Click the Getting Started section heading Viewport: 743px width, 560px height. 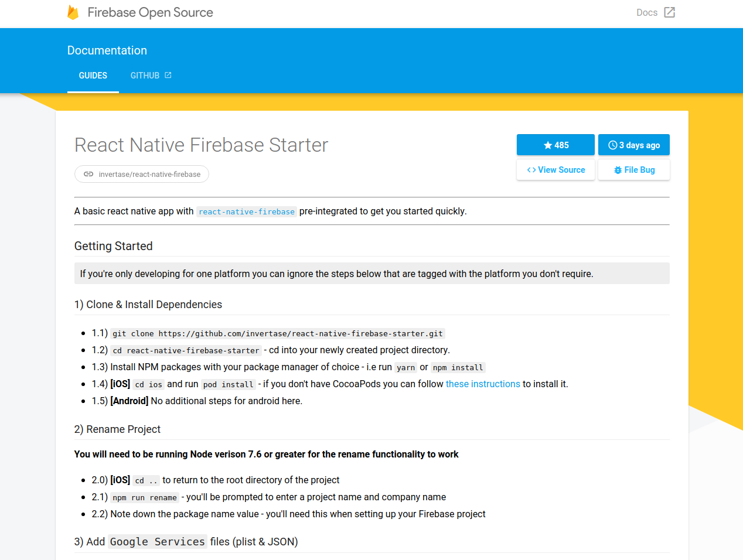[x=113, y=246]
